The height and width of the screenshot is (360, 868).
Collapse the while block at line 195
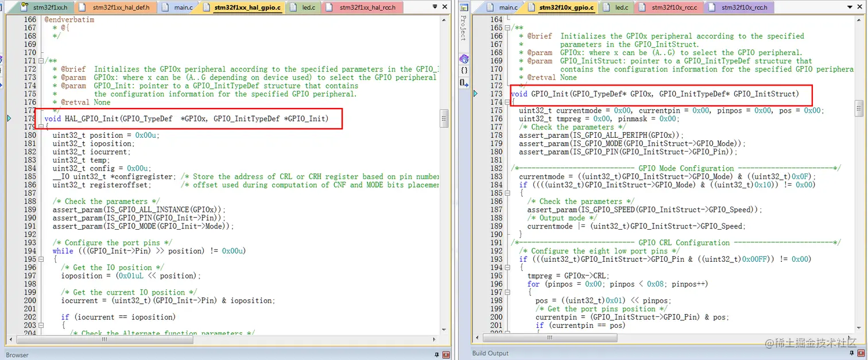[41, 260]
